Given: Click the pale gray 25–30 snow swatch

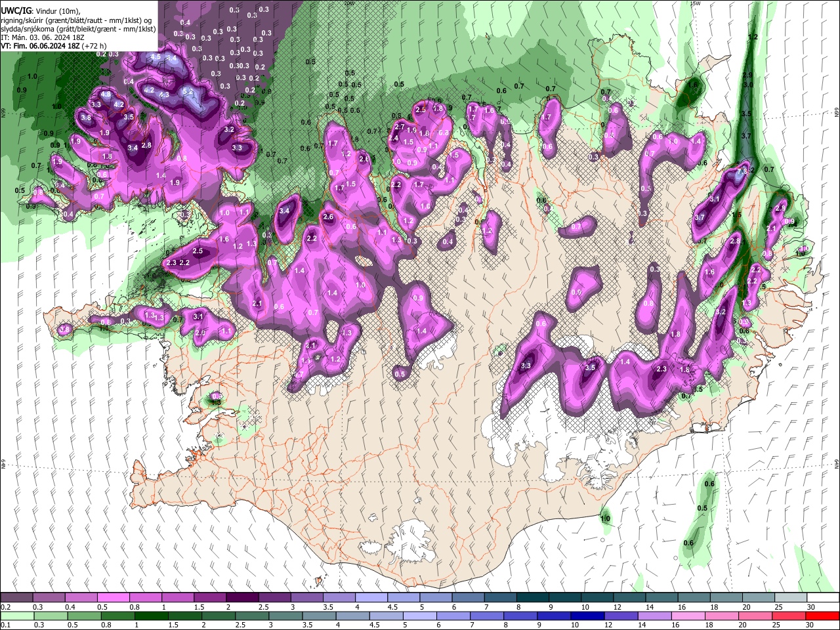Looking at the screenshot, I should 790,597.
